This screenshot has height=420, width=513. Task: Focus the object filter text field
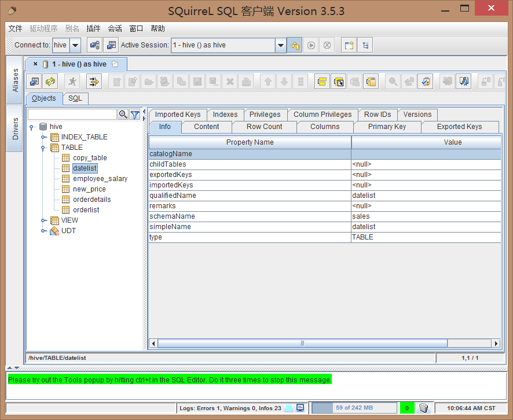pos(72,115)
